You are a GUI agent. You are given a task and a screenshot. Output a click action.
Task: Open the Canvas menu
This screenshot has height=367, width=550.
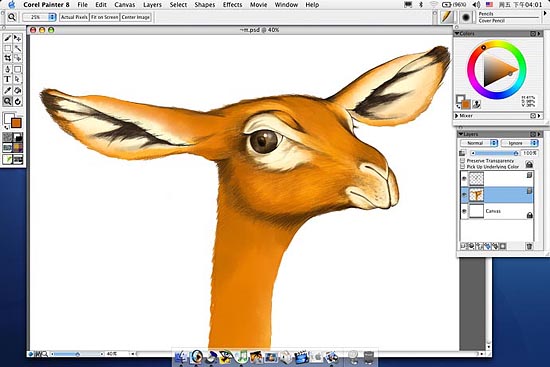point(125,5)
